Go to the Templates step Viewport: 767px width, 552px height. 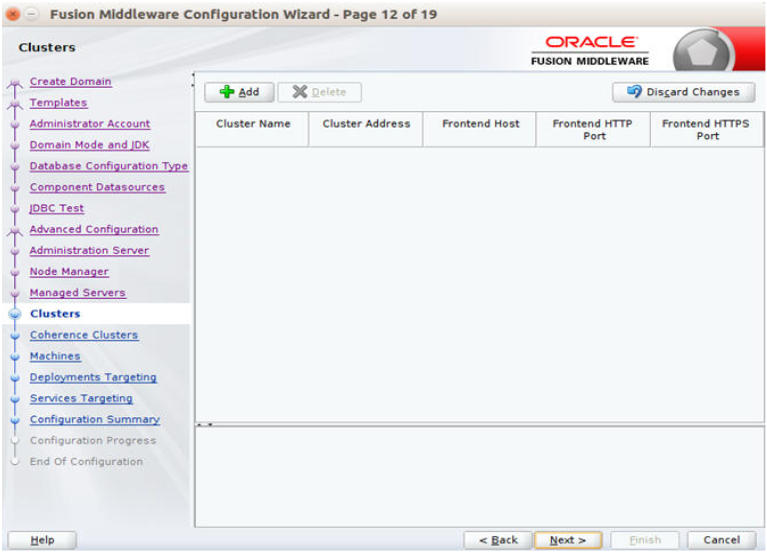click(58, 102)
